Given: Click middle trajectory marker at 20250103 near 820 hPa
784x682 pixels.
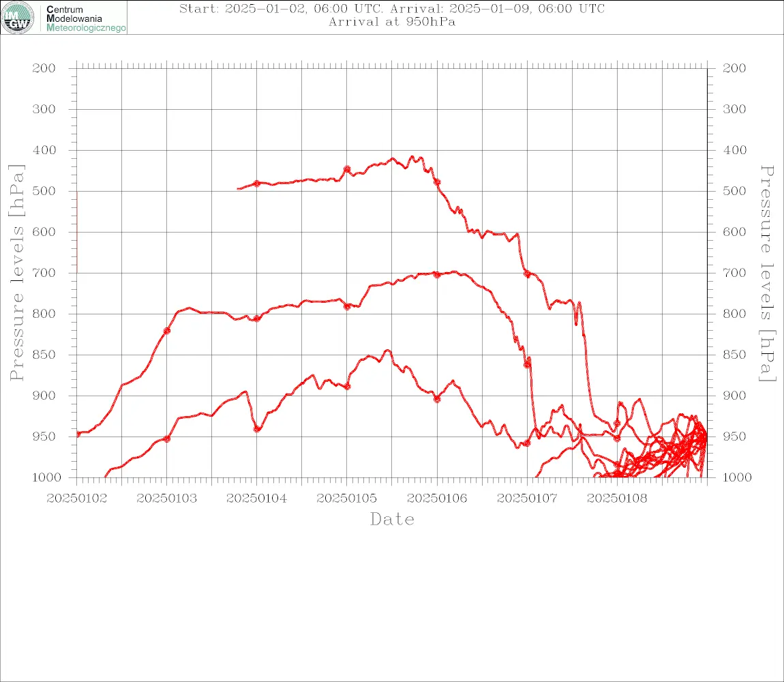Looking at the screenshot, I should [167, 331].
